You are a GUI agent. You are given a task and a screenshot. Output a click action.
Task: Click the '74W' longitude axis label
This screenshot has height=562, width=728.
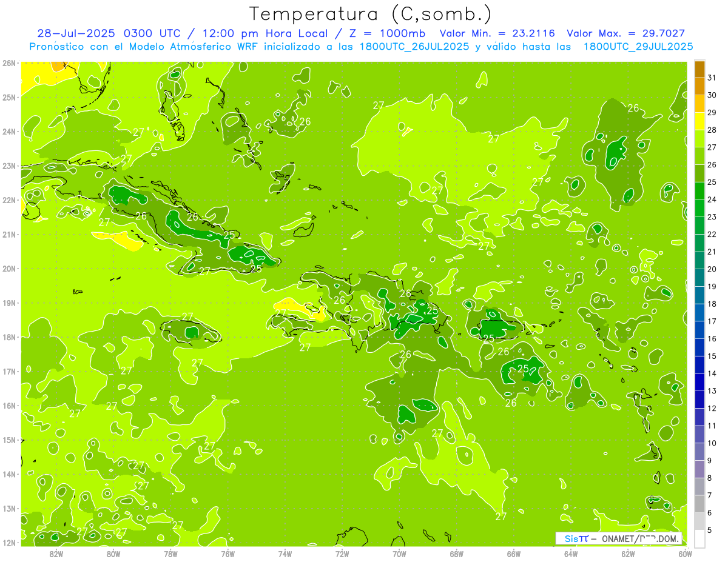(x=285, y=554)
